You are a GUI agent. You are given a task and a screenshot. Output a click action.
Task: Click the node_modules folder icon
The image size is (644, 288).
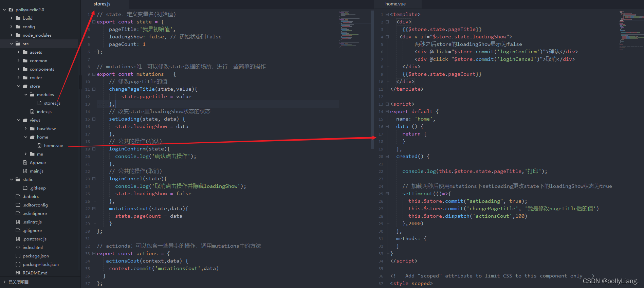pyautogui.click(x=18, y=35)
